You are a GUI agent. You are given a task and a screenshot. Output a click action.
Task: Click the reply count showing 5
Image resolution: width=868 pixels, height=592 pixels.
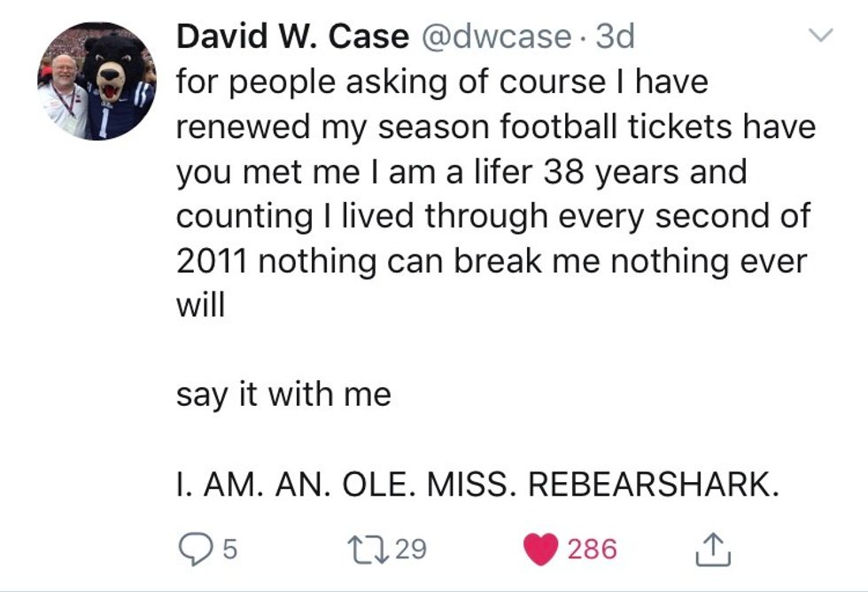coord(229,550)
